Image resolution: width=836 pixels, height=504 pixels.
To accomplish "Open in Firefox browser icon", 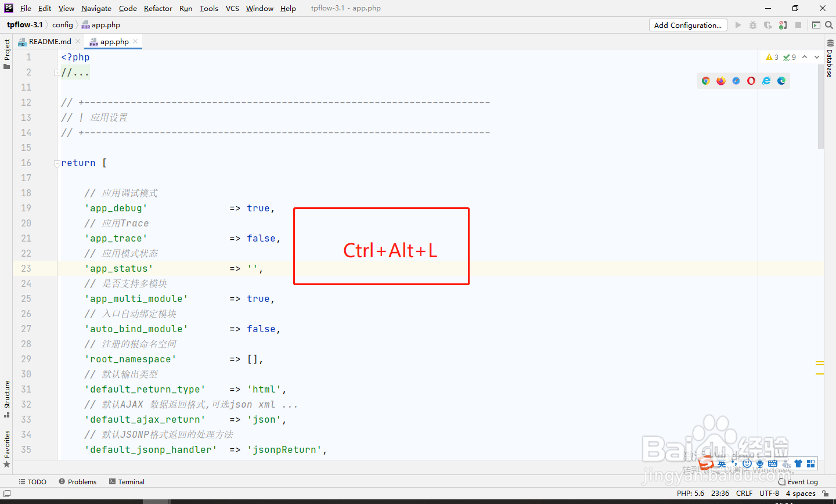I will tap(720, 81).
